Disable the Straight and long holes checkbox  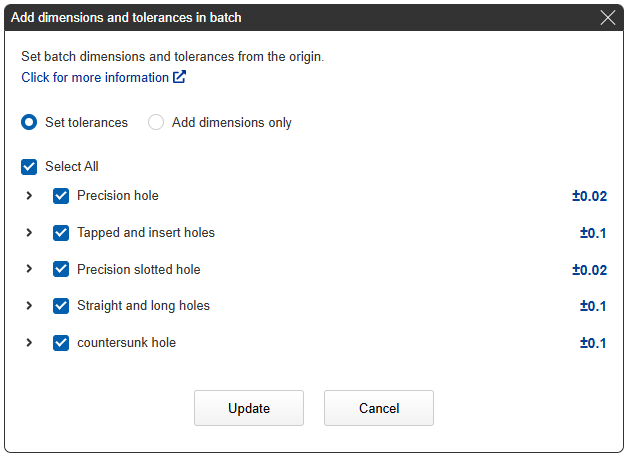click(x=61, y=306)
